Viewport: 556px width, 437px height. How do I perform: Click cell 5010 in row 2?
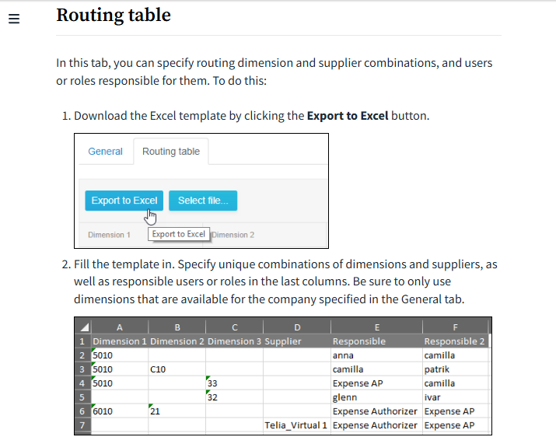[x=120, y=355]
